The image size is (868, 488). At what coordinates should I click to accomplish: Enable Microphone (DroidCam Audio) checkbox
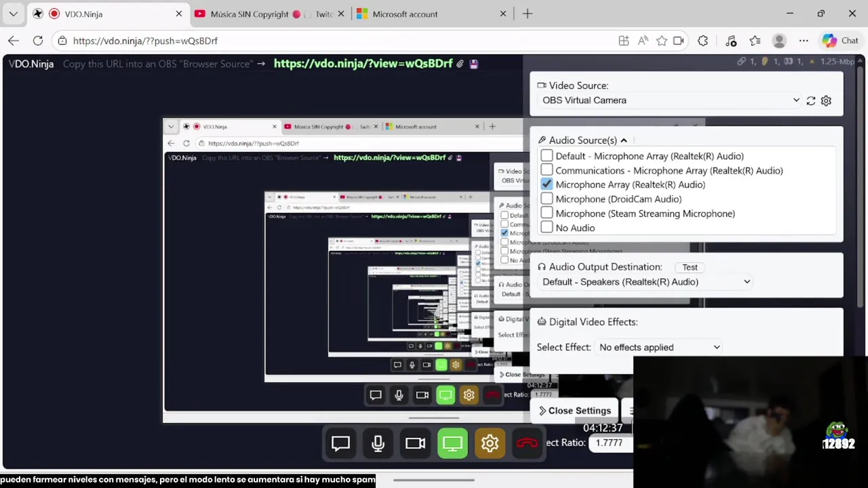pos(547,199)
